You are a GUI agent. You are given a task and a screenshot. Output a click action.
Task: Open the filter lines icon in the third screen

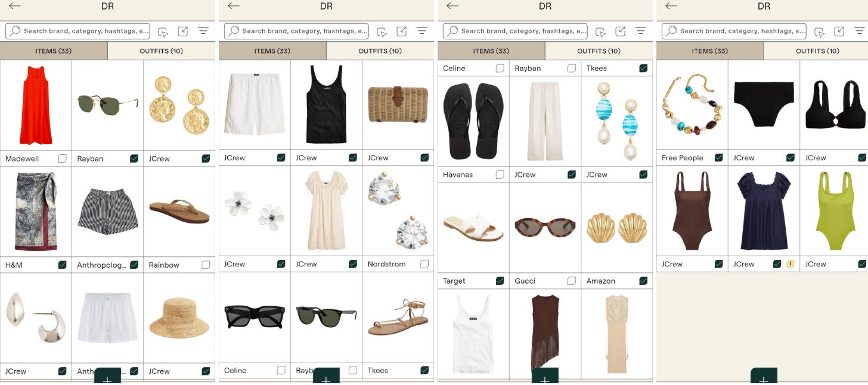click(641, 31)
